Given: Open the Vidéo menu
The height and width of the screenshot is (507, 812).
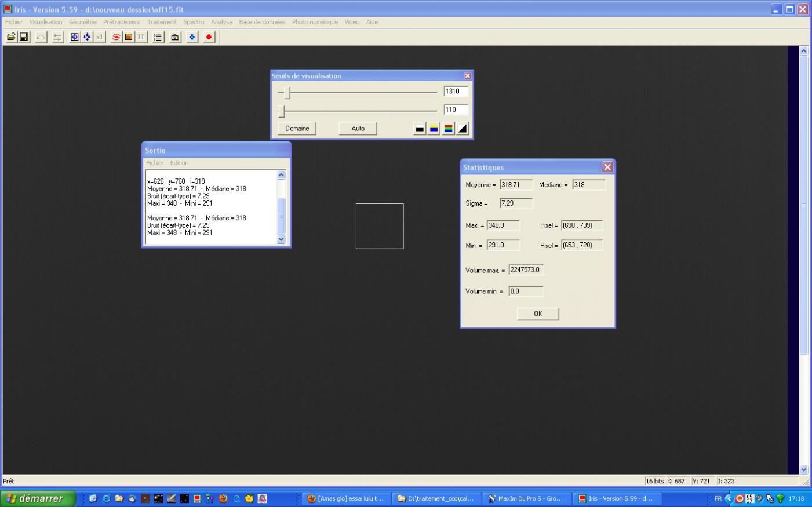Looking at the screenshot, I should click(x=352, y=22).
